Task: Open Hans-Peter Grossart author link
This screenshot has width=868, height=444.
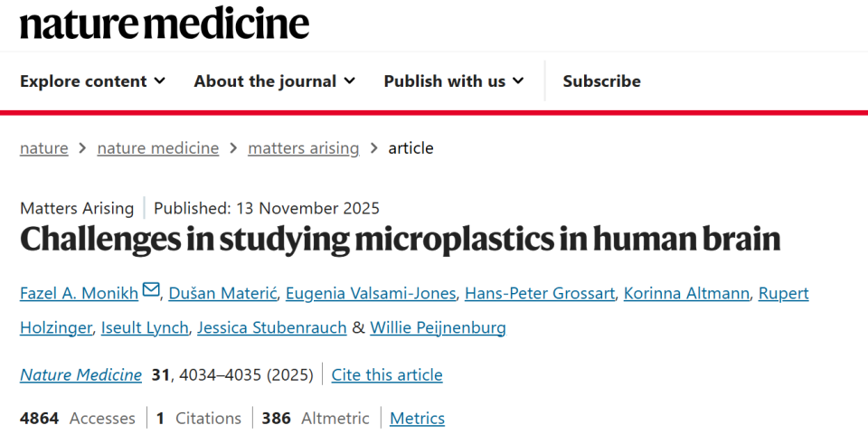Action: (x=538, y=294)
